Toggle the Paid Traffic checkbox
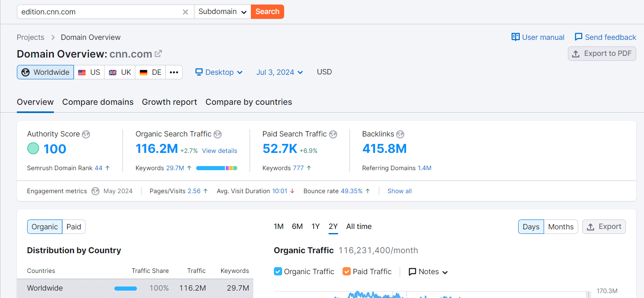The width and height of the screenshot is (644, 298). (347, 272)
